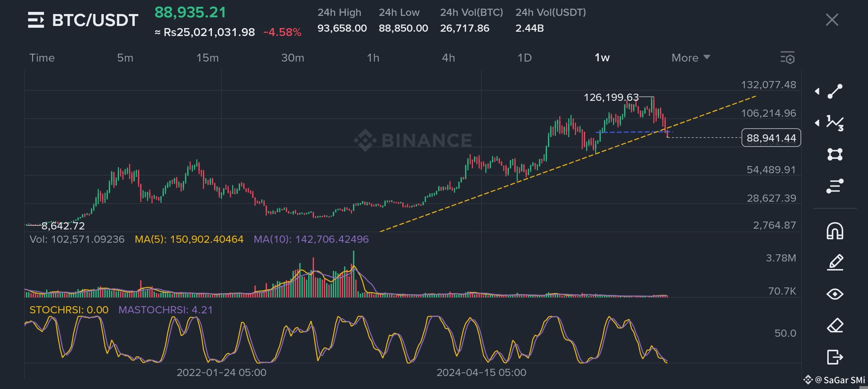The height and width of the screenshot is (389, 868).
Task: Expand the wave pattern tool options arrow
Action: pyautogui.click(x=817, y=123)
